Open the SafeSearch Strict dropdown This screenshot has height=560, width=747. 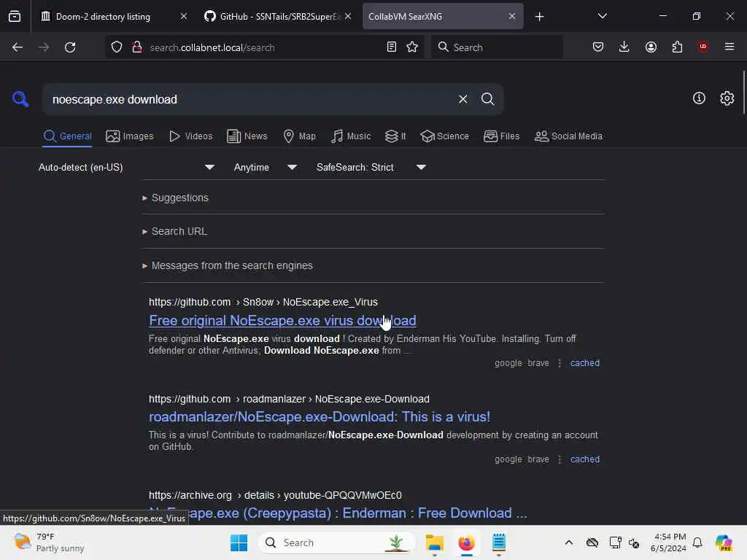click(x=371, y=167)
